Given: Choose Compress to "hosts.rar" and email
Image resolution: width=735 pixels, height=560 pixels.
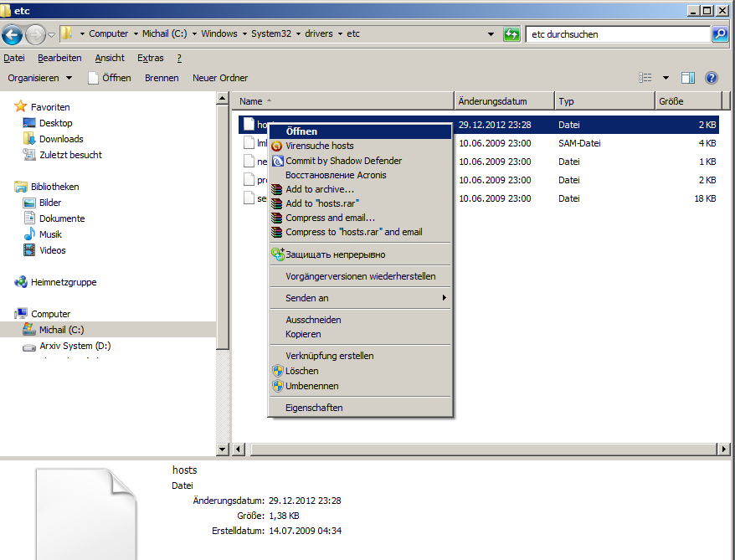Looking at the screenshot, I should point(360,232).
